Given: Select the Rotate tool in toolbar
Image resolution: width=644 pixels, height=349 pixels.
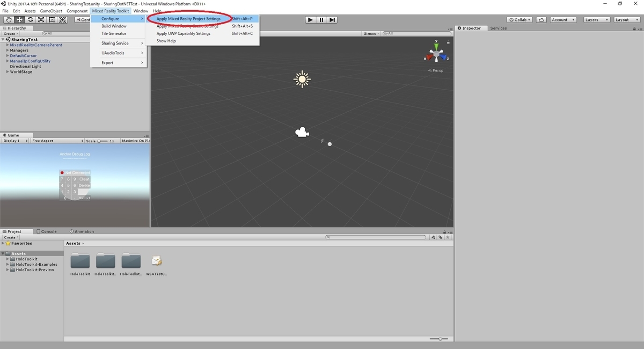Looking at the screenshot, I should coord(30,20).
